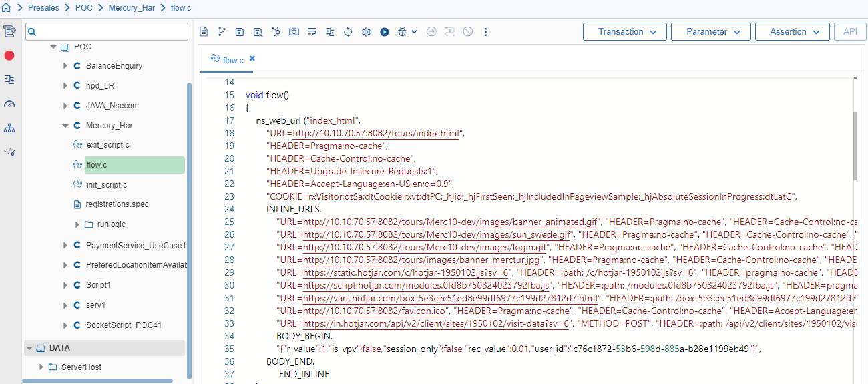Open the code settings sidebar icon
868x384 pixels.
[x=9, y=152]
